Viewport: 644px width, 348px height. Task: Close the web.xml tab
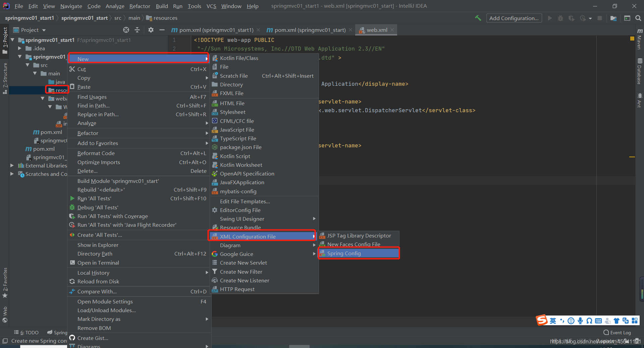(392, 30)
